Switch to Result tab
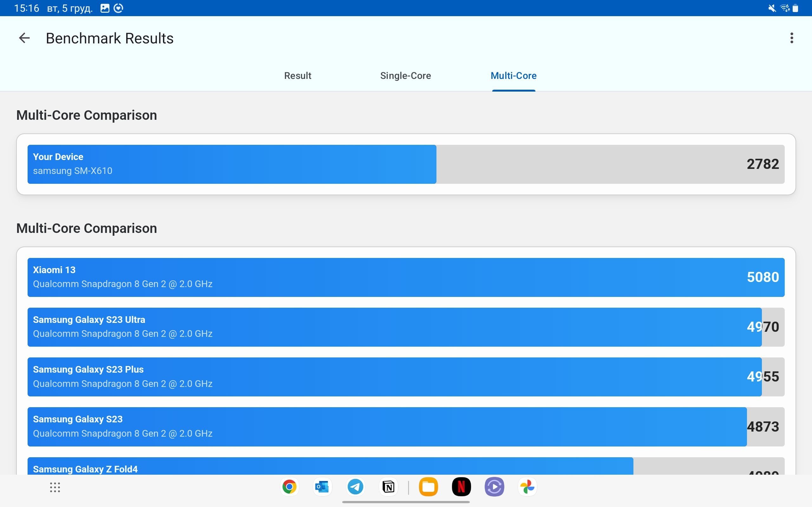This screenshot has width=812, height=507. pos(298,75)
